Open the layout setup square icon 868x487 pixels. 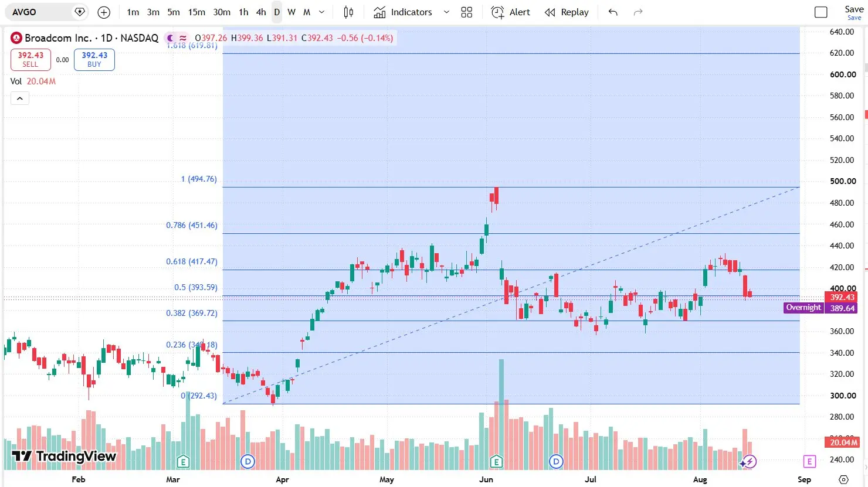(x=821, y=12)
